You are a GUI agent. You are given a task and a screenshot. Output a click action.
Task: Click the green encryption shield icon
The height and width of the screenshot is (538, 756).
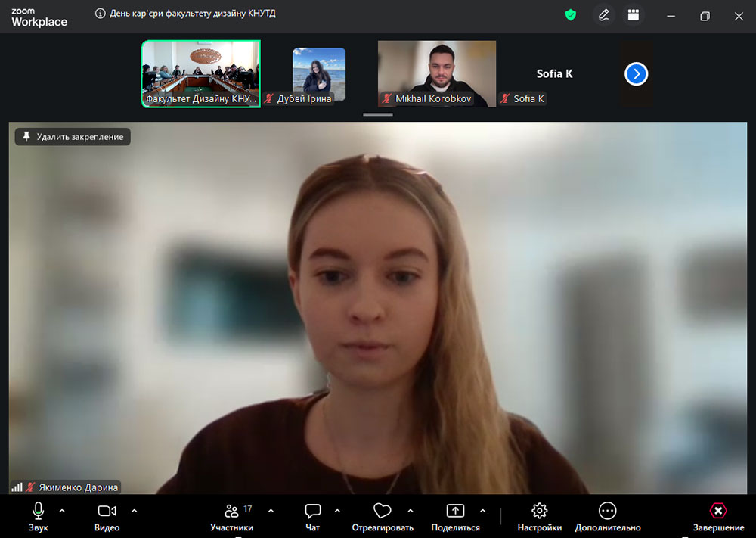[x=571, y=14]
